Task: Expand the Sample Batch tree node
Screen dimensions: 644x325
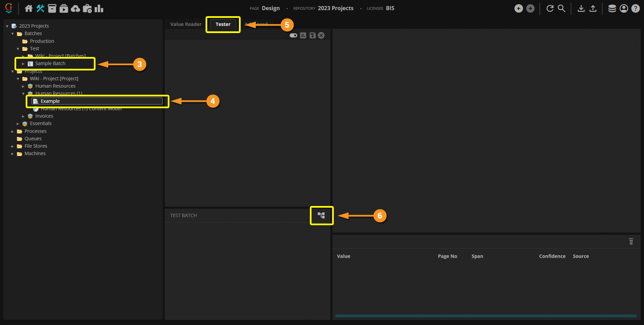Action: 23,64
